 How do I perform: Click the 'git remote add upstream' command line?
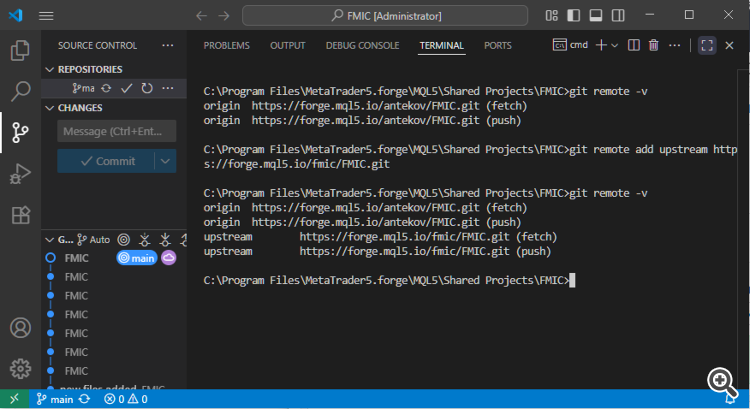point(470,156)
